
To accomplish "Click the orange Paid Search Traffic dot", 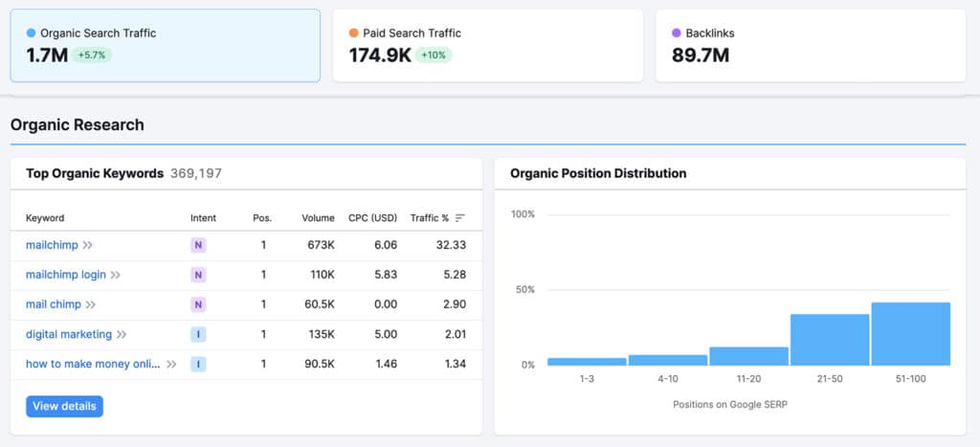I will click(354, 34).
